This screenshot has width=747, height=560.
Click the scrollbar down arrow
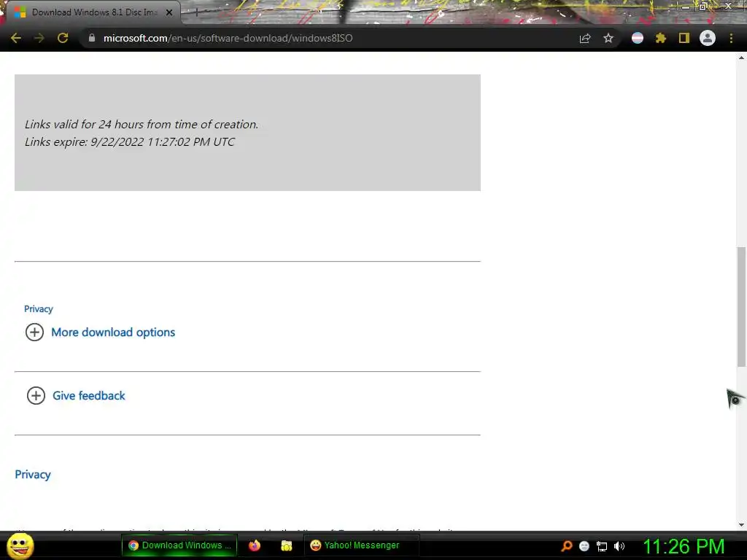tap(741, 525)
